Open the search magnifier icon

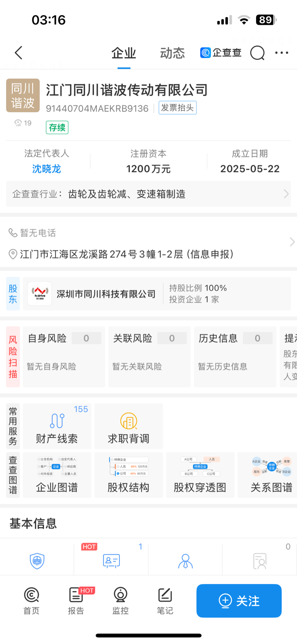tap(258, 53)
